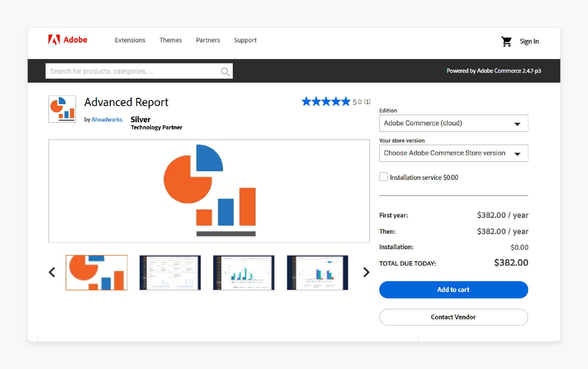The width and height of the screenshot is (588, 369).
Task: Select the fourth bar chart thumbnail
Action: 318,273
